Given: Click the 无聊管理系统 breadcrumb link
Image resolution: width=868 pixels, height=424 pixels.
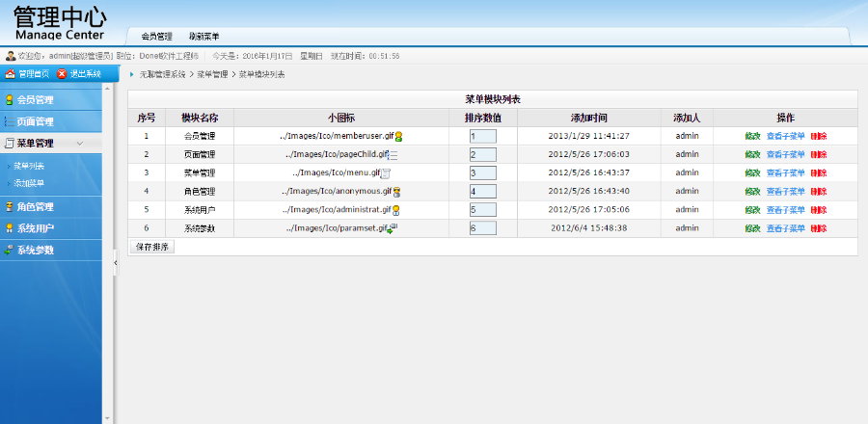Looking at the screenshot, I should (162, 74).
